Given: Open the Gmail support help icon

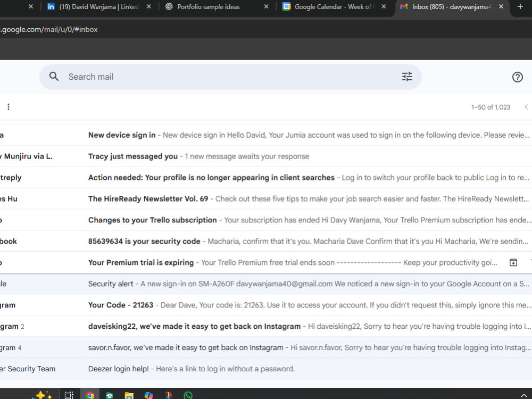Looking at the screenshot, I should click(x=517, y=77).
